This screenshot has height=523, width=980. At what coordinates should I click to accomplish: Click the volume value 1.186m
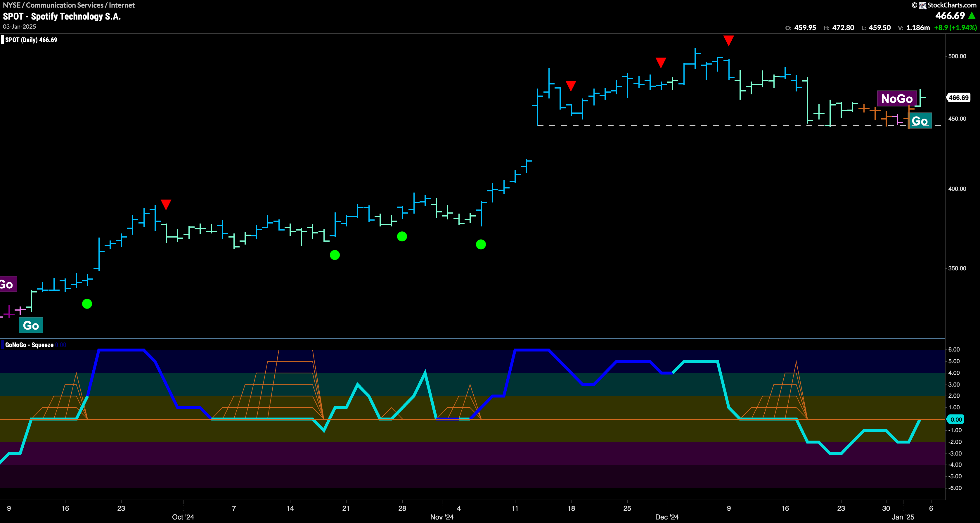click(918, 28)
